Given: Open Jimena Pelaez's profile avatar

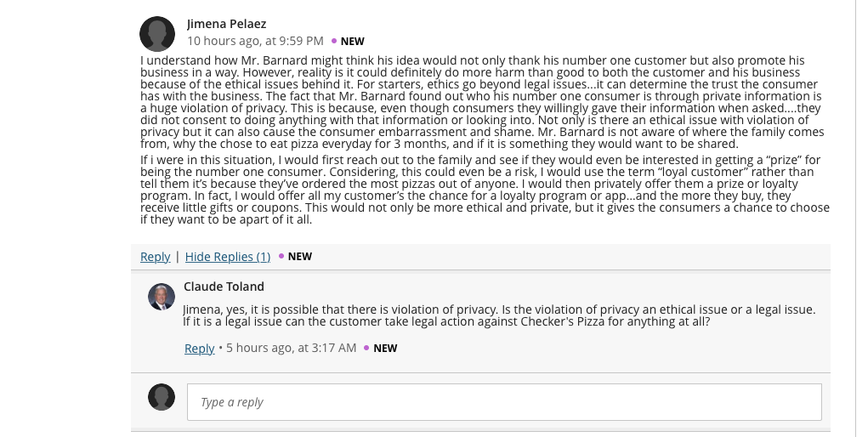Looking at the screenshot, I should [157, 34].
